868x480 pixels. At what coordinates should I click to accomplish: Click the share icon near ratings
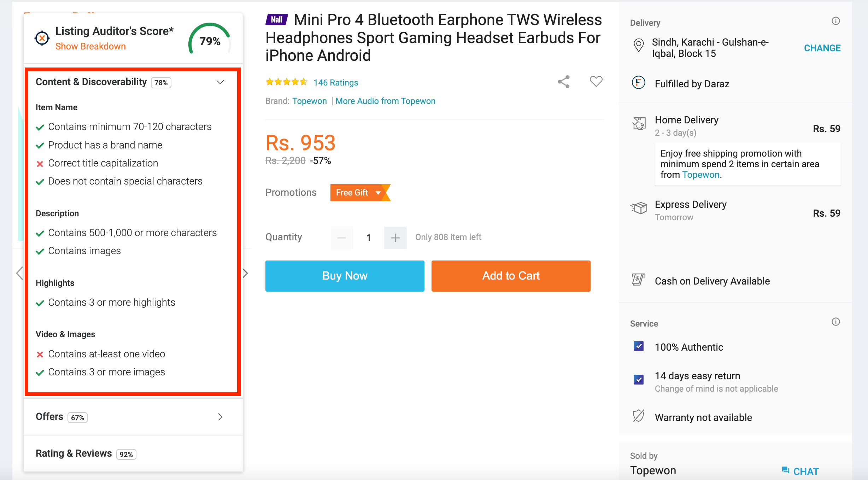564,82
